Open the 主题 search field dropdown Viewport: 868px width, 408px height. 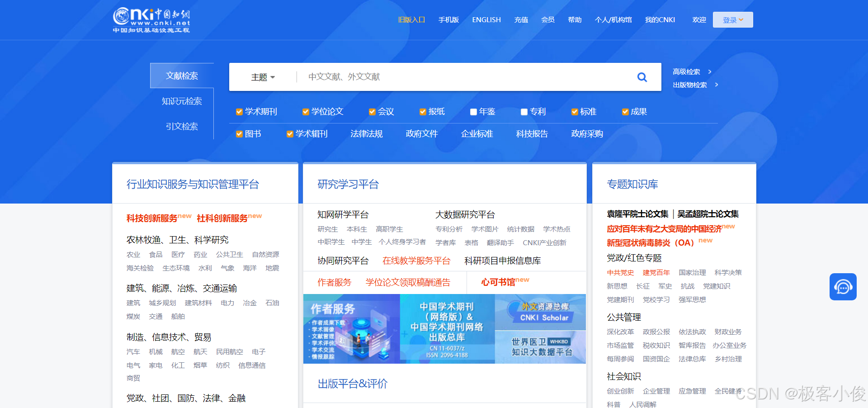click(x=263, y=77)
